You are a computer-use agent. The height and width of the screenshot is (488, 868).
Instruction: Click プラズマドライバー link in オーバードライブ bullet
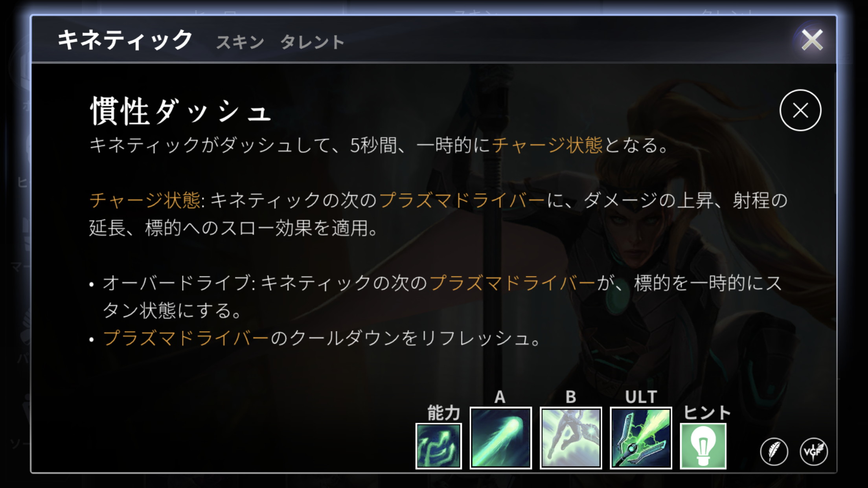(513, 283)
